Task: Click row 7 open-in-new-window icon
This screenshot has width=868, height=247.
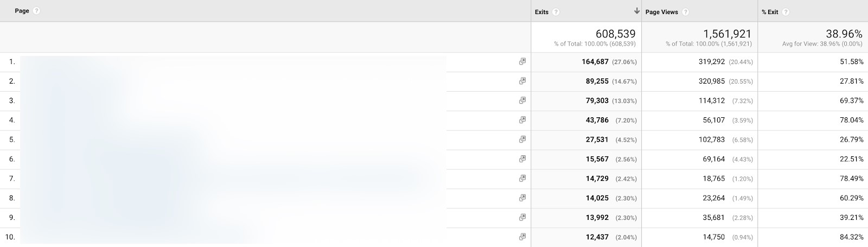Action: [x=522, y=178]
